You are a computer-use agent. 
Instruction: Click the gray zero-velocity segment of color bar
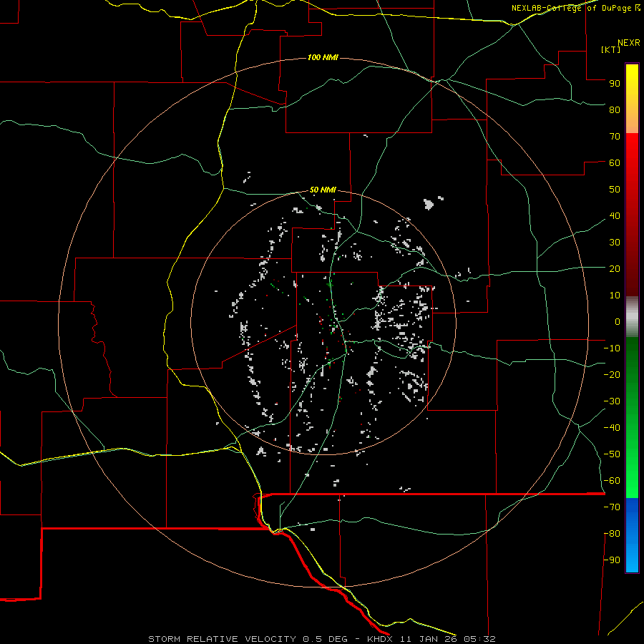(632, 317)
